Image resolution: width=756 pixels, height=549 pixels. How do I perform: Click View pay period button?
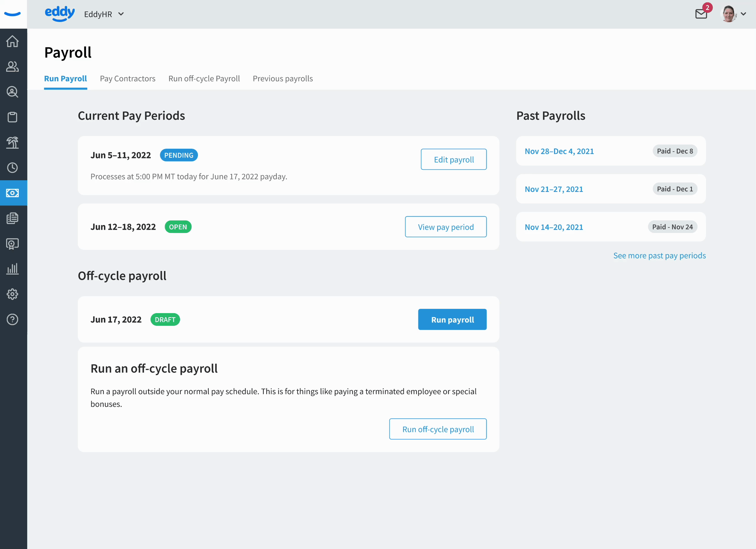(446, 227)
